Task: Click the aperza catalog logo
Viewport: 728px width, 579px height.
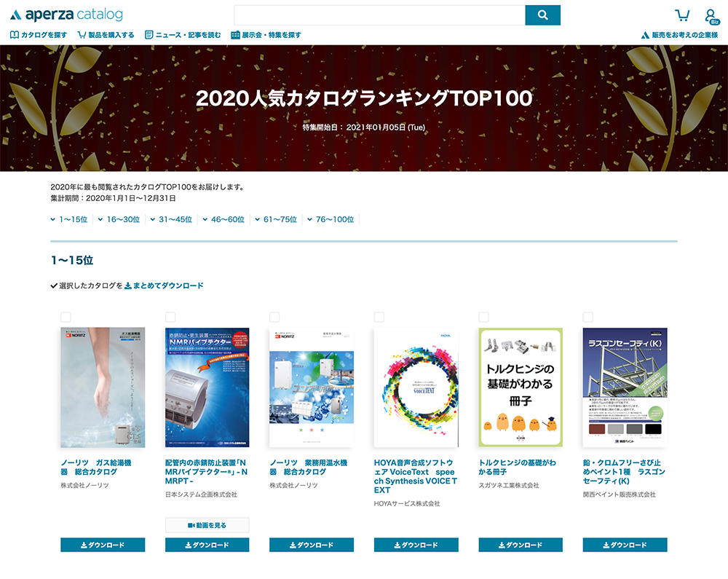Action: tap(66, 15)
